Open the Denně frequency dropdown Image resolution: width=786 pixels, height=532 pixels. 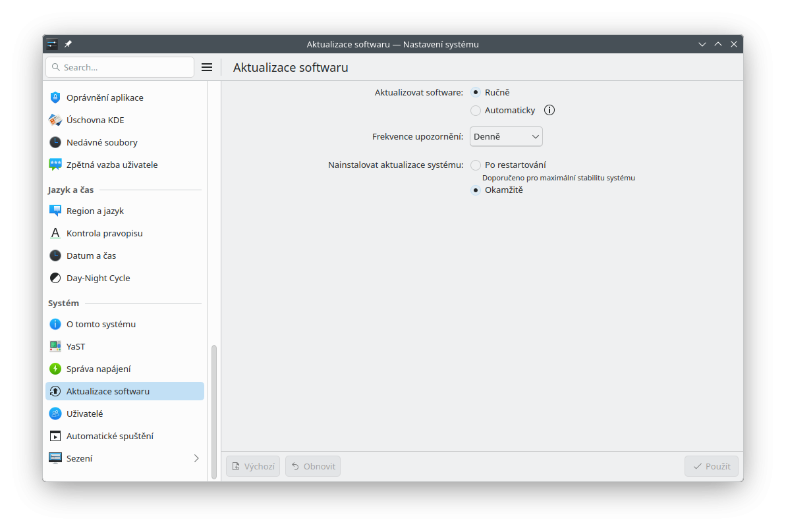506,137
